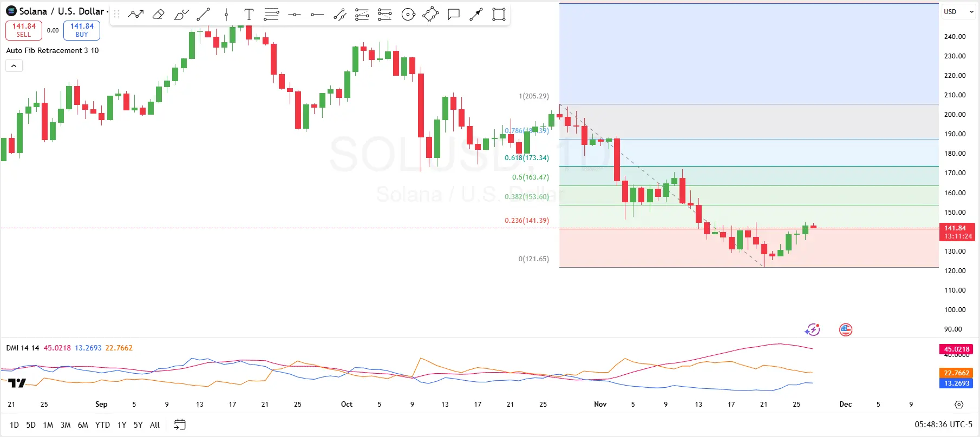Select the DMI 14 14 indicator label
The image size is (980, 437).
click(23, 348)
